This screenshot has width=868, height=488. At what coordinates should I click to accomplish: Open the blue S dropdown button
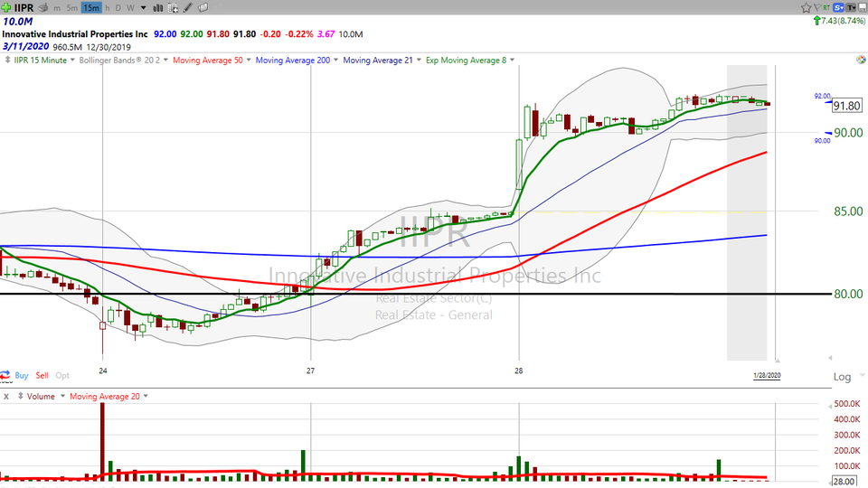tap(839, 7)
